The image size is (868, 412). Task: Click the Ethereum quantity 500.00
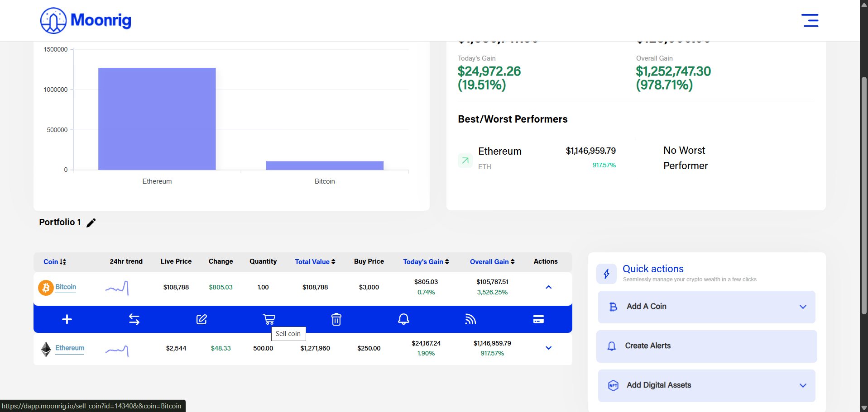(263, 348)
